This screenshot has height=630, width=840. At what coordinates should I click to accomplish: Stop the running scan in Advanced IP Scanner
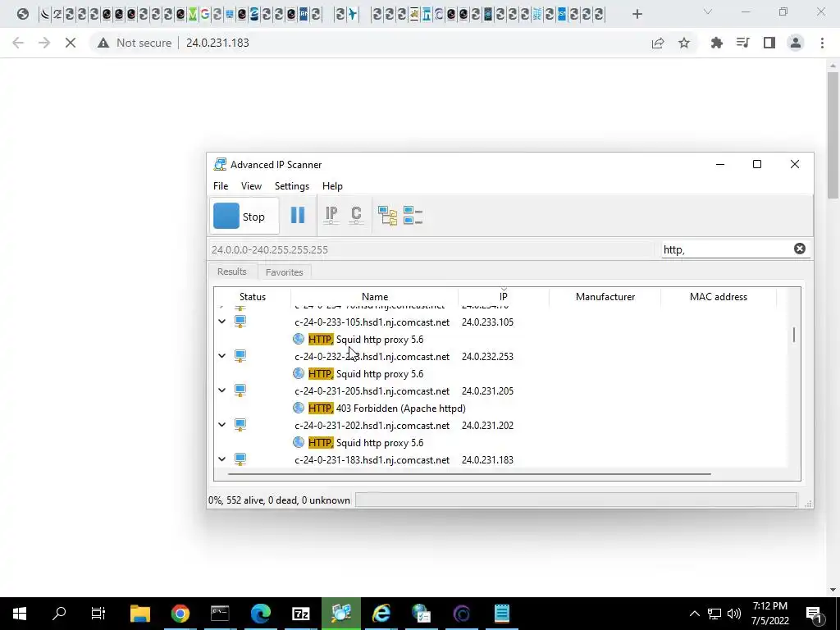coord(244,217)
